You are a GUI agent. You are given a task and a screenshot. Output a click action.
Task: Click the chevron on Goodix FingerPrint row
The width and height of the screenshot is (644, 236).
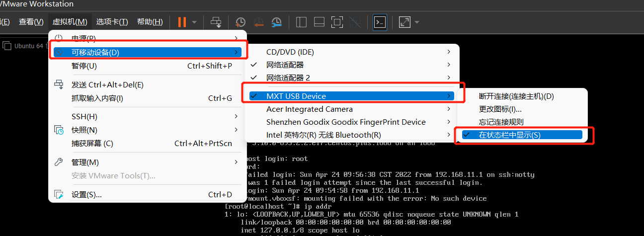[x=449, y=122]
